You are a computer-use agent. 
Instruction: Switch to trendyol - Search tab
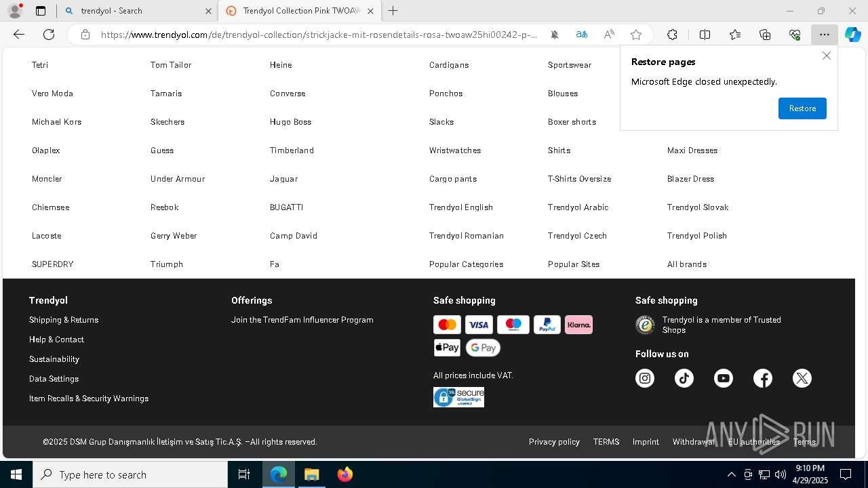[x=138, y=11]
